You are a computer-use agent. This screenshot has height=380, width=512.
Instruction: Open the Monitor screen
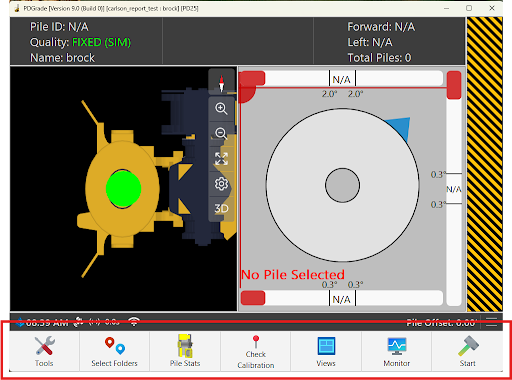coord(396,351)
